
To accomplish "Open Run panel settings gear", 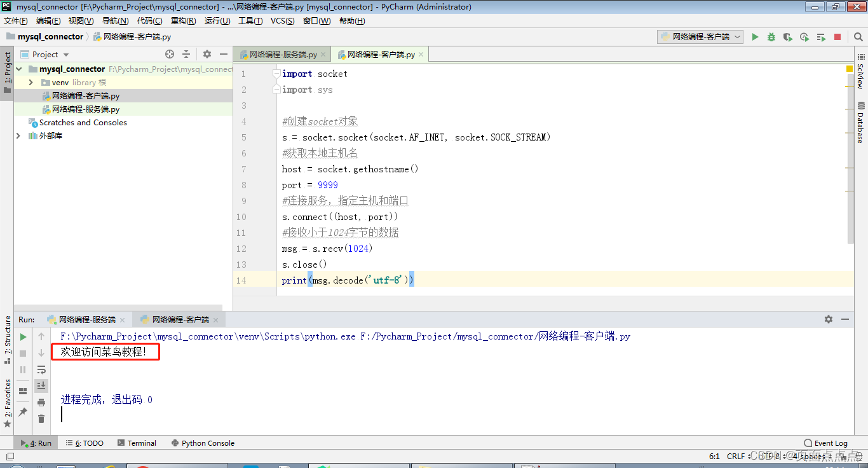I will click(829, 319).
